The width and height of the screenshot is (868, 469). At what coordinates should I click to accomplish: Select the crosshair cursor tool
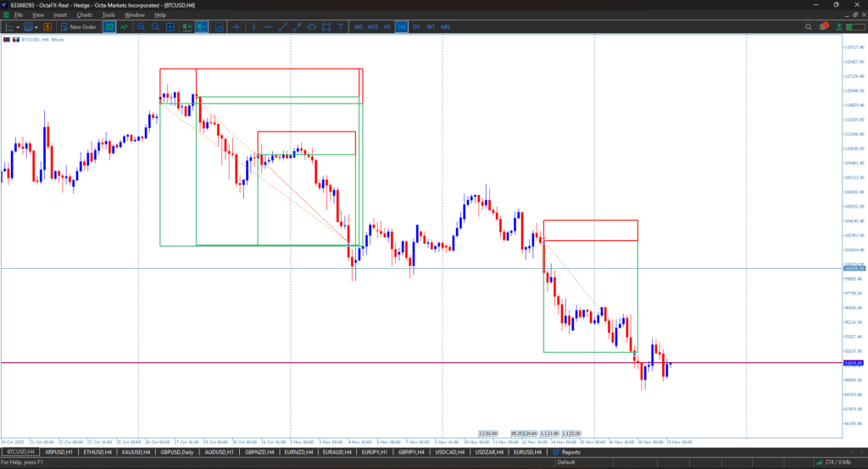click(x=236, y=27)
